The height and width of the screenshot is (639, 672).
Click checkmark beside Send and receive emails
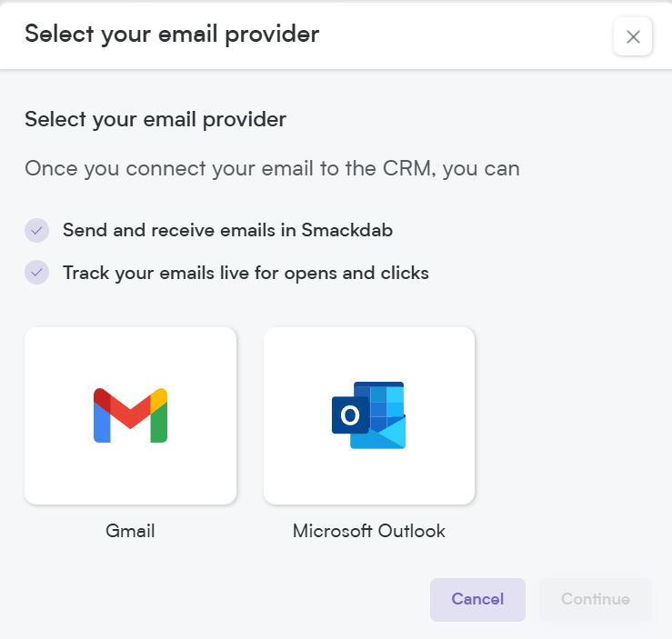coord(37,230)
